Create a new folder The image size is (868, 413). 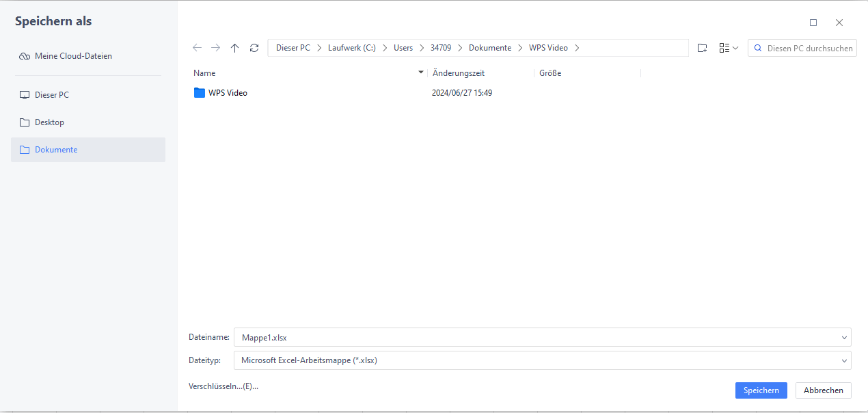click(x=702, y=47)
